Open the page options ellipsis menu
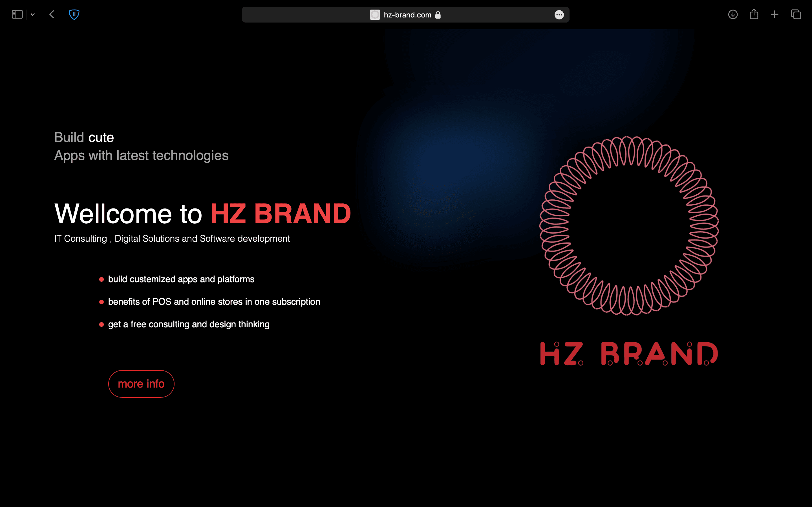The width and height of the screenshot is (812, 507). click(x=559, y=15)
